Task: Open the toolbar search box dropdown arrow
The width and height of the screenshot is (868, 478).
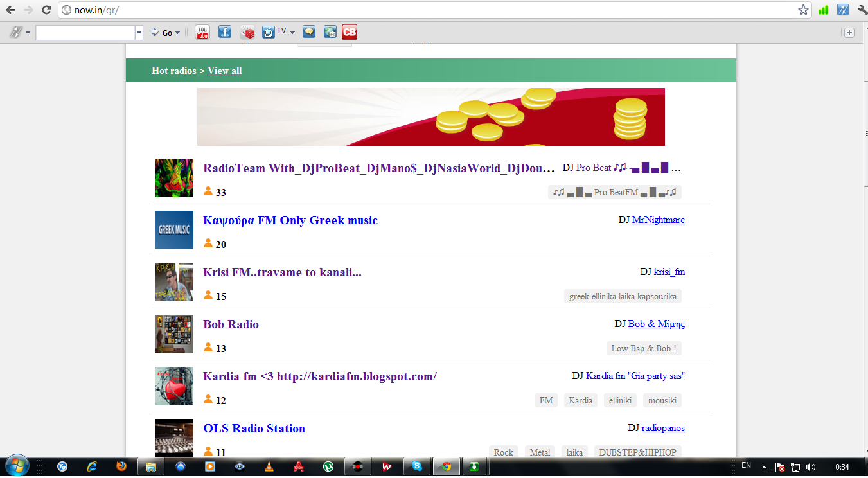Action: pyautogui.click(x=139, y=33)
